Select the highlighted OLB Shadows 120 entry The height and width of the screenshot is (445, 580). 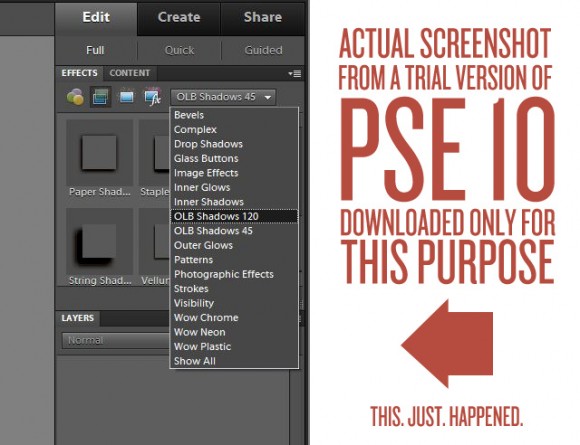point(234,216)
